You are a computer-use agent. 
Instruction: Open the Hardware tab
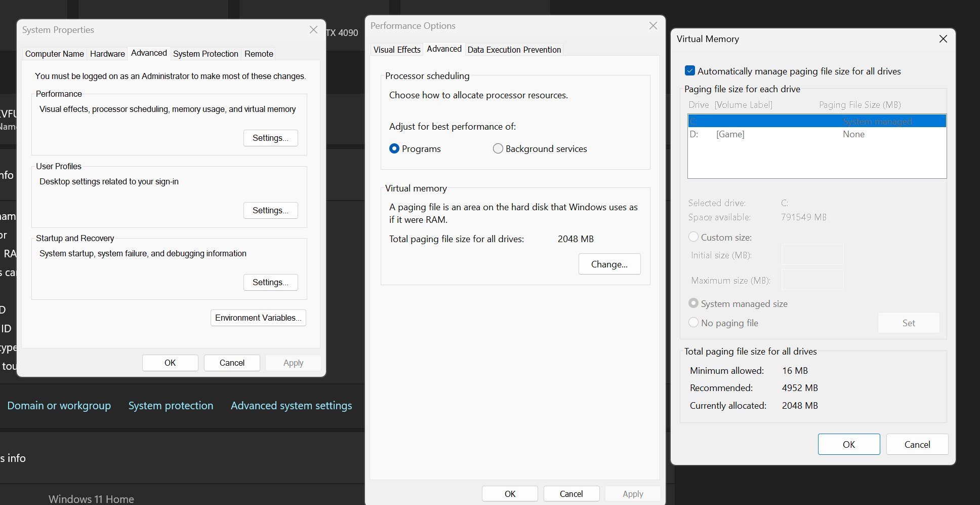(x=107, y=54)
